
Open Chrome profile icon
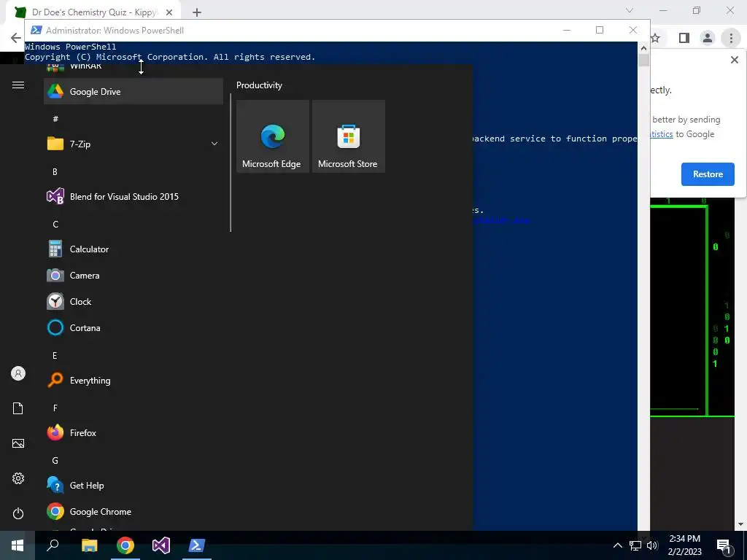point(708,38)
